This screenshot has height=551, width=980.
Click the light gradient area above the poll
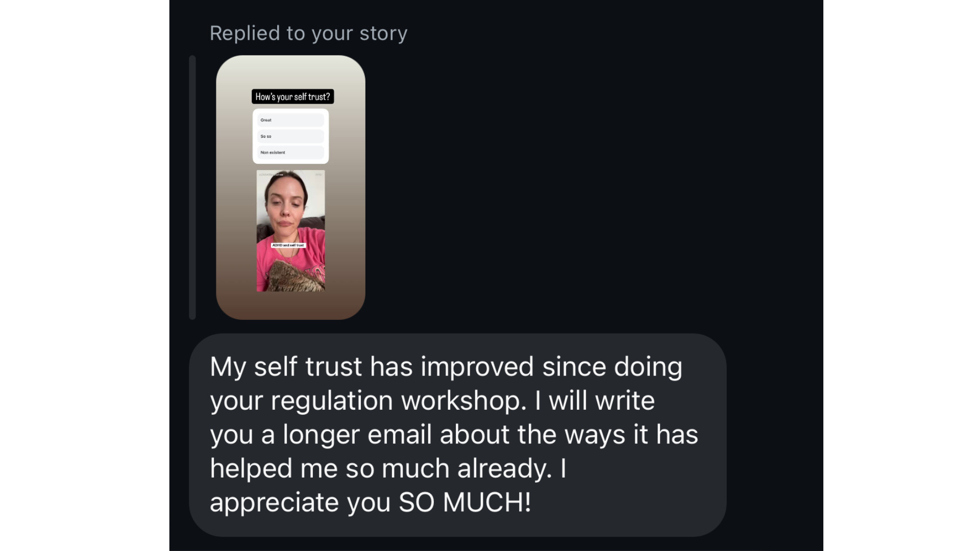[290, 71]
